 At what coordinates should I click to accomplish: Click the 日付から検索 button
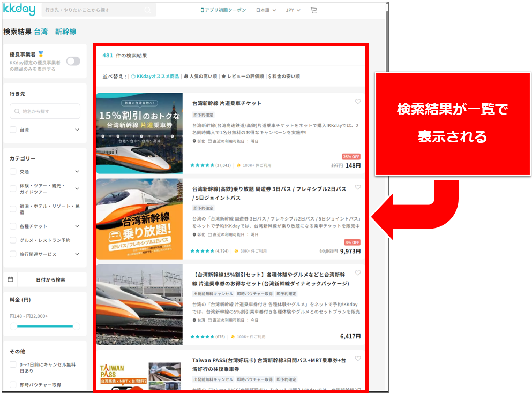click(50, 280)
